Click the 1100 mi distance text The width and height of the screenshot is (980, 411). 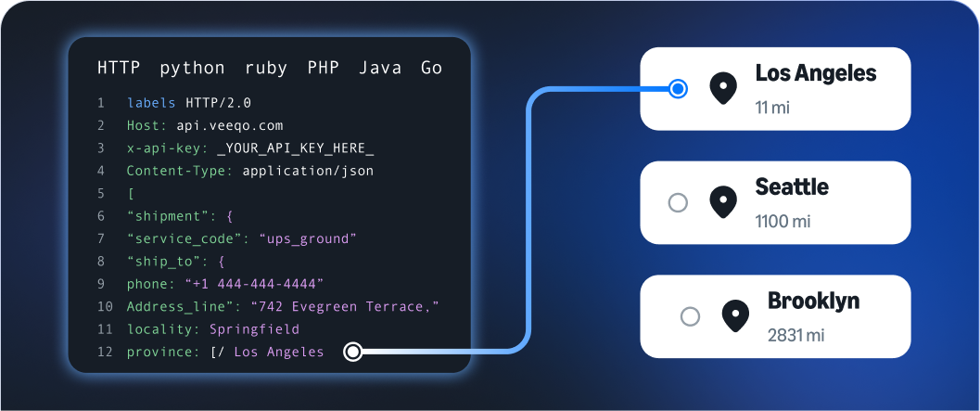783,222
